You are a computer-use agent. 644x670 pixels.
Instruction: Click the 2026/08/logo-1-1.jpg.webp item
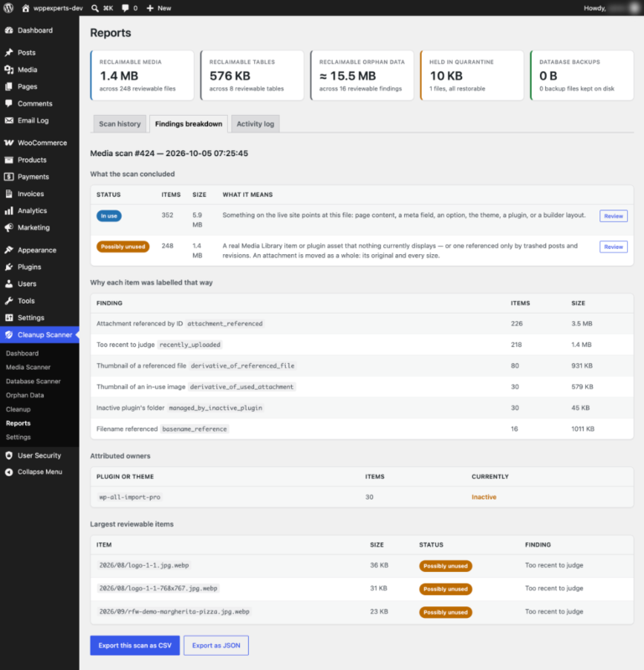click(x=144, y=565)
